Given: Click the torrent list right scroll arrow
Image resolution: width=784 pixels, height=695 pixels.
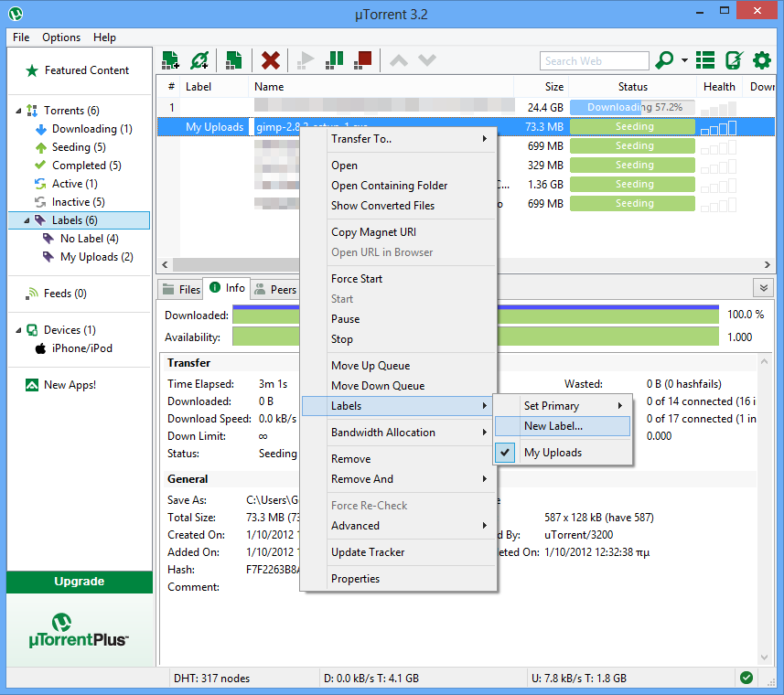Looking at the screenshot, I should tap(768, 265).
